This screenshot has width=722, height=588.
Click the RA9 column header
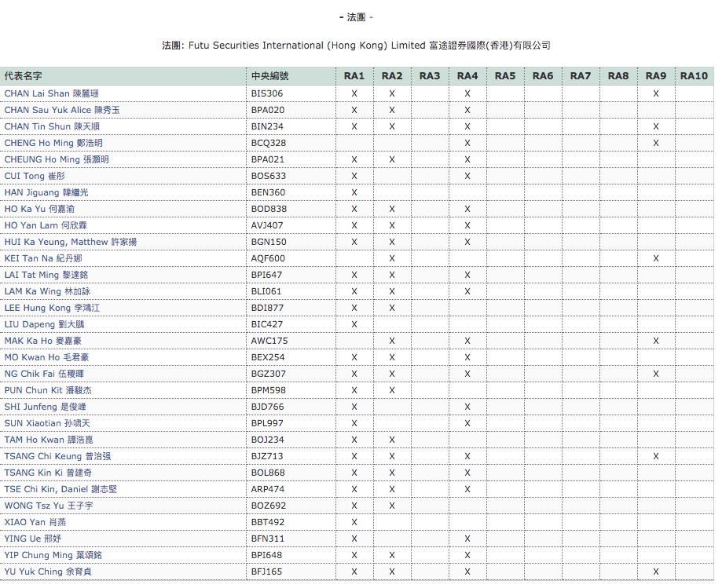tap(656, 76)
